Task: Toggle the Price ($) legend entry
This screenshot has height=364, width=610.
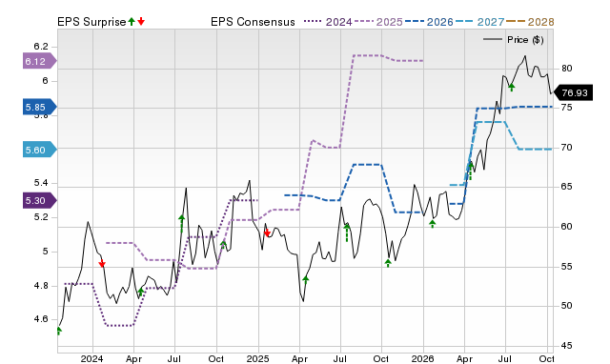Action: coord(513,40)
